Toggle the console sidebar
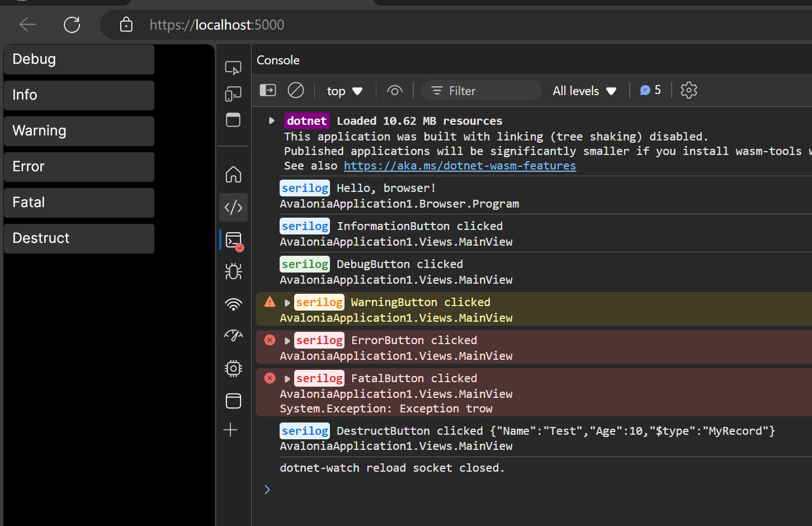The width and height of the screenshot is (812, 526). tap(268, 90)
